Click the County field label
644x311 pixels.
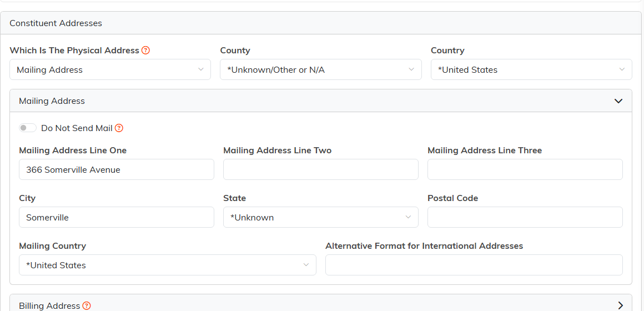(x=235, y=51)
